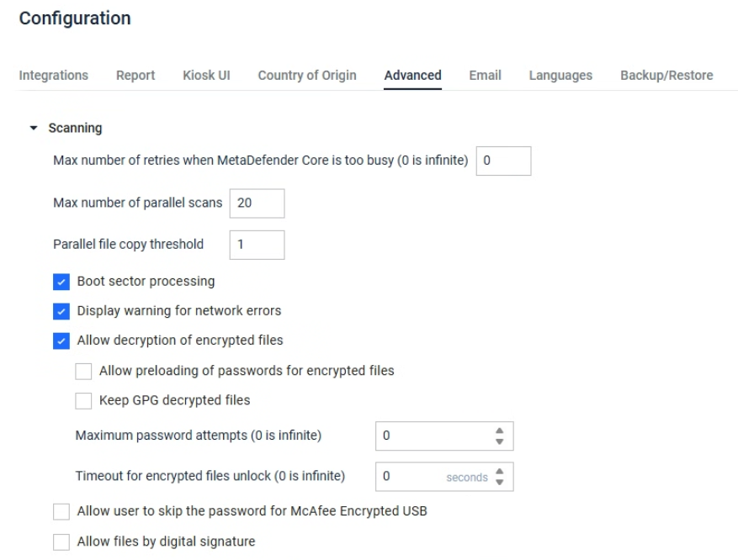Open the Email tab
The width and height of the screenshot is (738, 560).
click(x=485, y=76)
